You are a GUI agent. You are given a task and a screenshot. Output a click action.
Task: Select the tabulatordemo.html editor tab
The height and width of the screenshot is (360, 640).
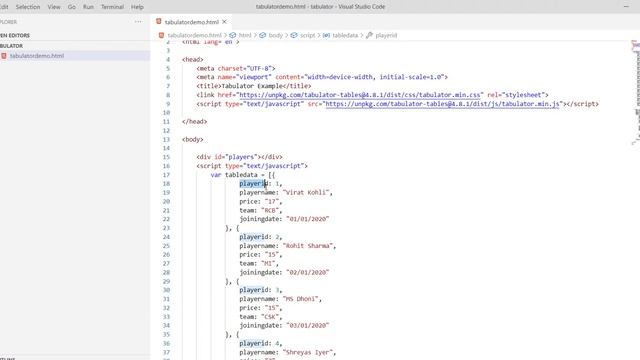191,22
